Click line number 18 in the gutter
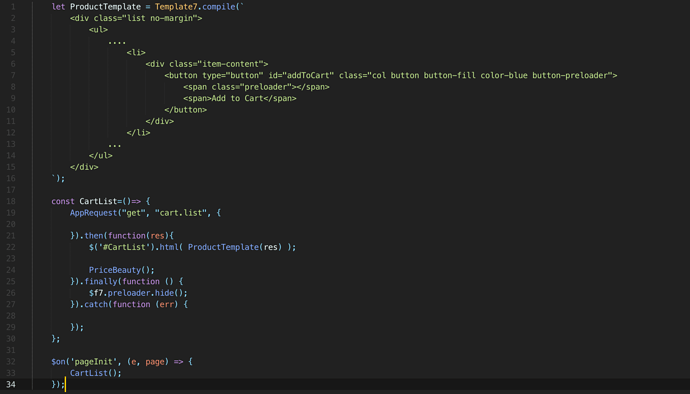Viewport: 690px width, 394px height. click(11, 201)
